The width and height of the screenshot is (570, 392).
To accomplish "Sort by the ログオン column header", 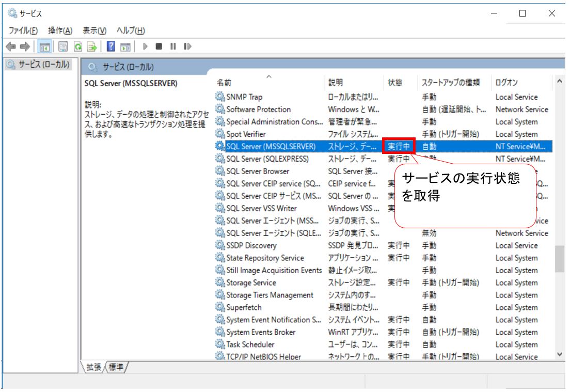I will (521, 83).
